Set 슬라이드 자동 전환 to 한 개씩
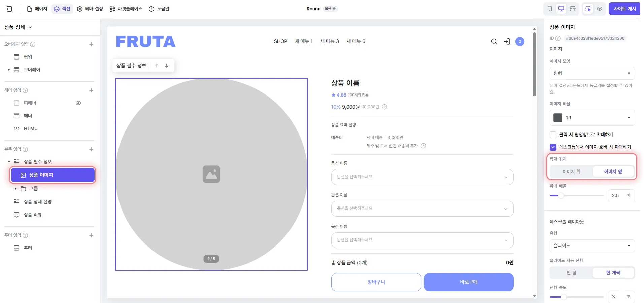This screenshot has height=303, width=644. tap(613, 273)
